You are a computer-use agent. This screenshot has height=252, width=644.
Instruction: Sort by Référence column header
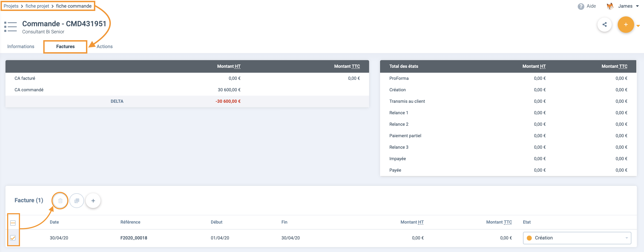click(130, 222)
